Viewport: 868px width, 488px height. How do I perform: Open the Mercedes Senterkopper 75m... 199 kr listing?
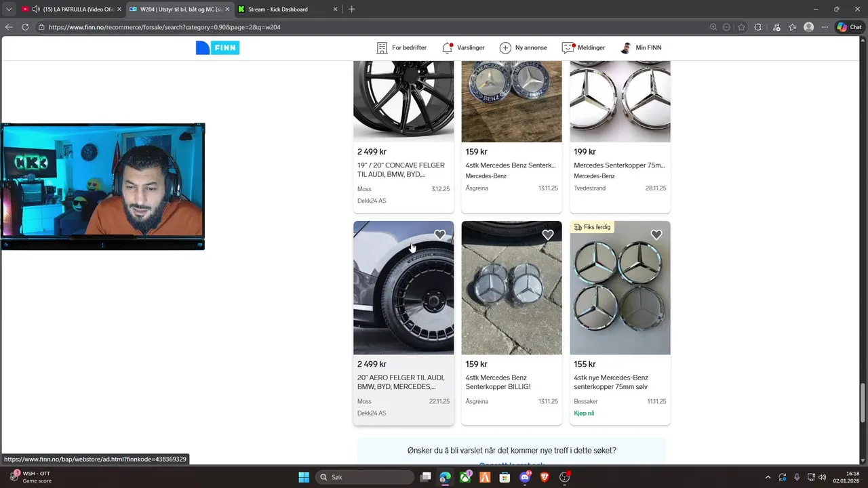click(x=619, y=165)
